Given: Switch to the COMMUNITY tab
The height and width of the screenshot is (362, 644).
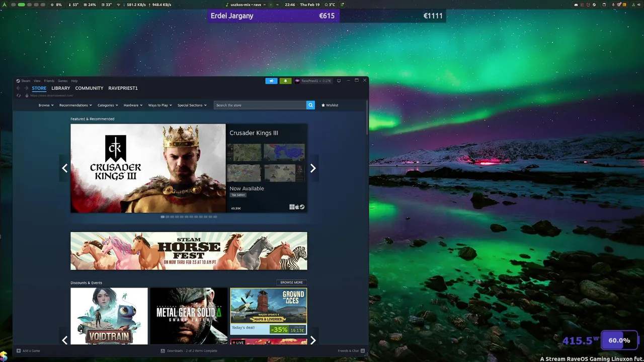Looking at the screenshot, I should click(89, 88).
